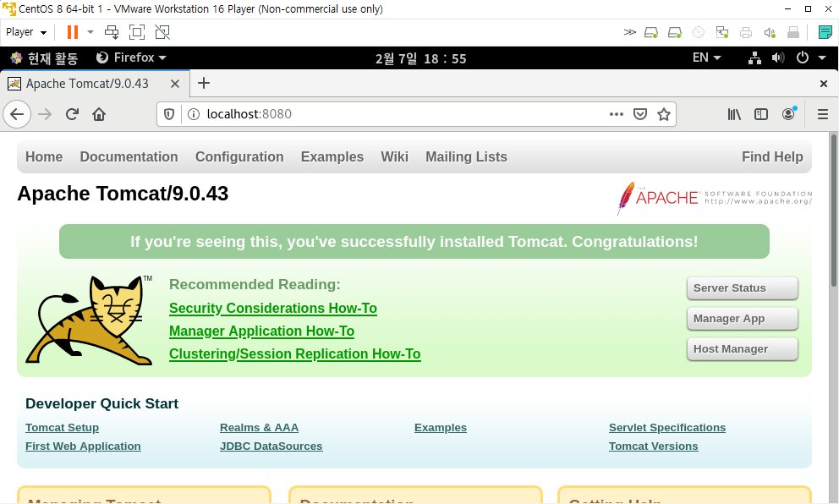Click the tracking protection shield icon
This screenshot has width=839, height=504.
[169, 114]
